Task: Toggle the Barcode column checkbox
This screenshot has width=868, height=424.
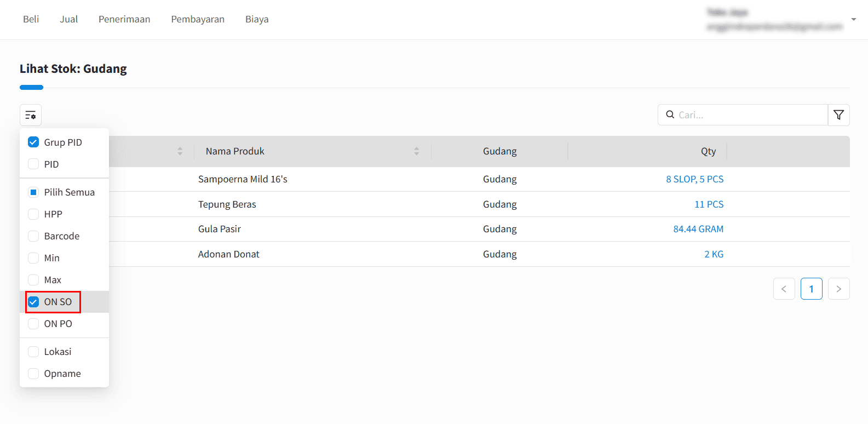Action: click(x=33, y=236)
